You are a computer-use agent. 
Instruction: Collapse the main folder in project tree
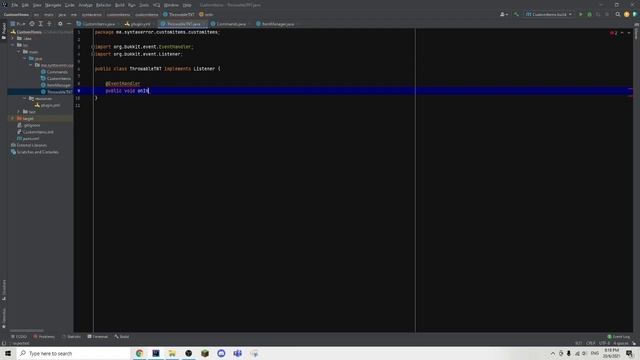19,52
